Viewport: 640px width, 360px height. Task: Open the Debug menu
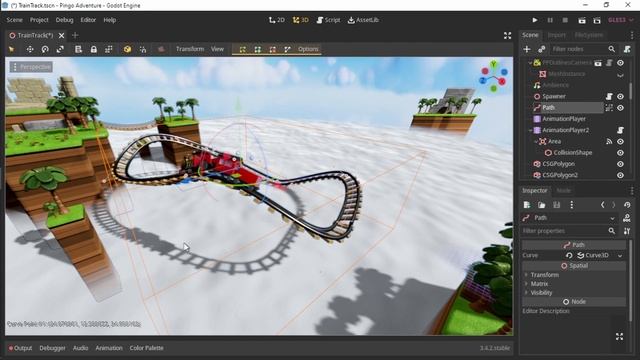(64, 20)
